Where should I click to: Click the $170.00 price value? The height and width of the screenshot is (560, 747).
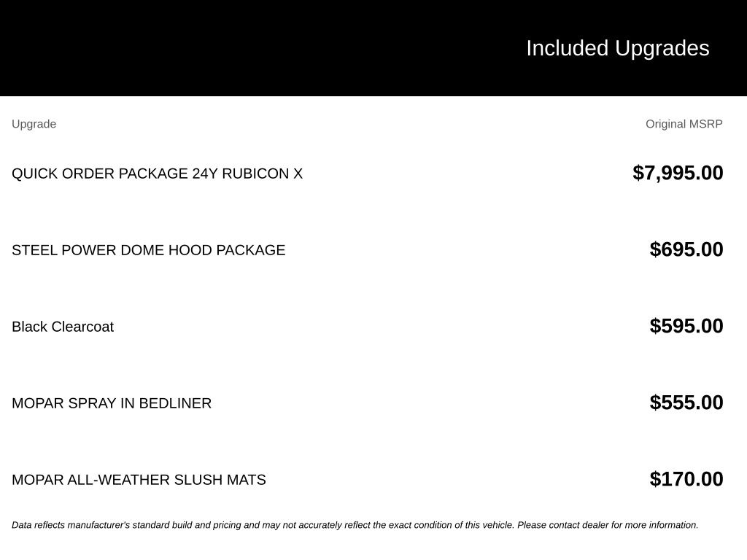pos(686,480)
